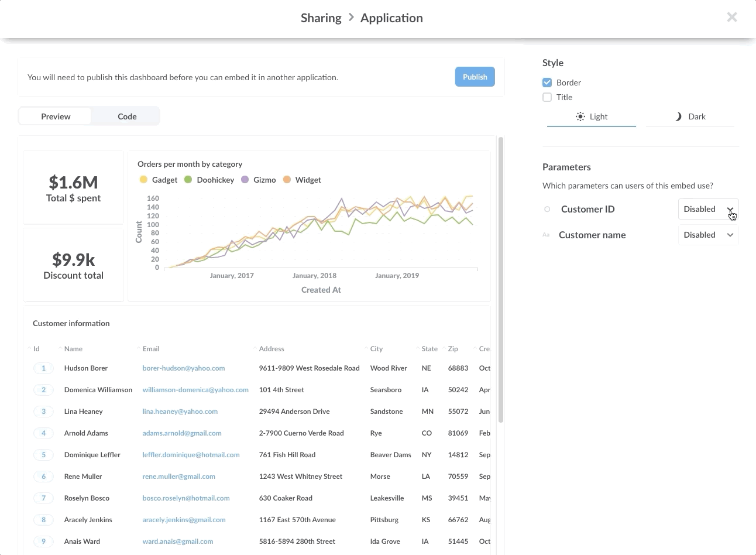Click the Customer ID parameter type icon
This screenshot has width=756, height=555.
(547, 209)
